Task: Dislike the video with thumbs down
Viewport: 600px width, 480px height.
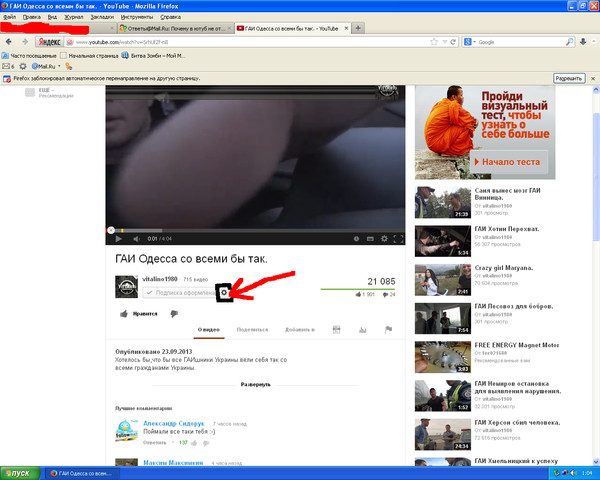Action: pyautogui.click(x=174, y=314)
